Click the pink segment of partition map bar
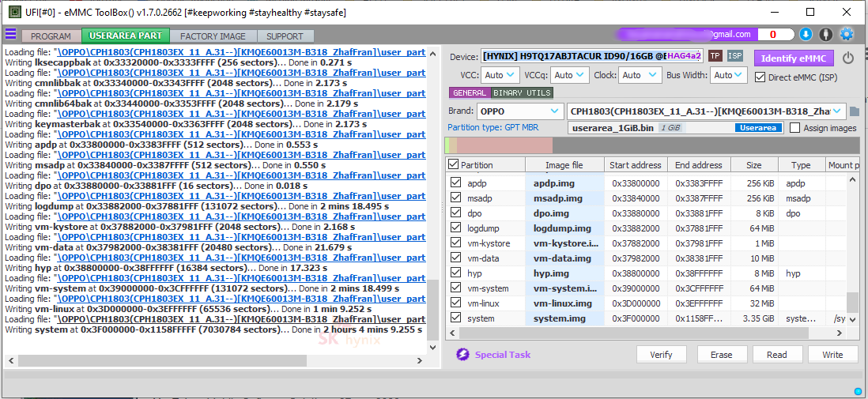Image resolution: width=868 pixels, height=399 pixels. tap(504, 145)
